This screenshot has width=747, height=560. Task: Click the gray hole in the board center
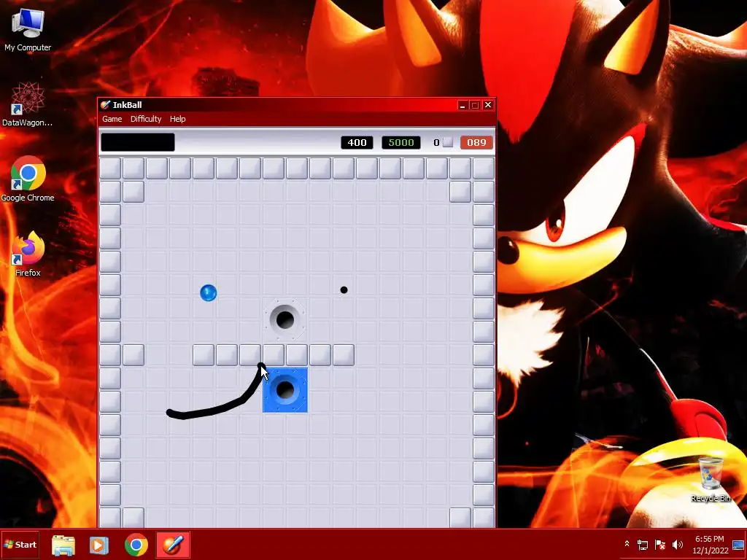point(285,319)
